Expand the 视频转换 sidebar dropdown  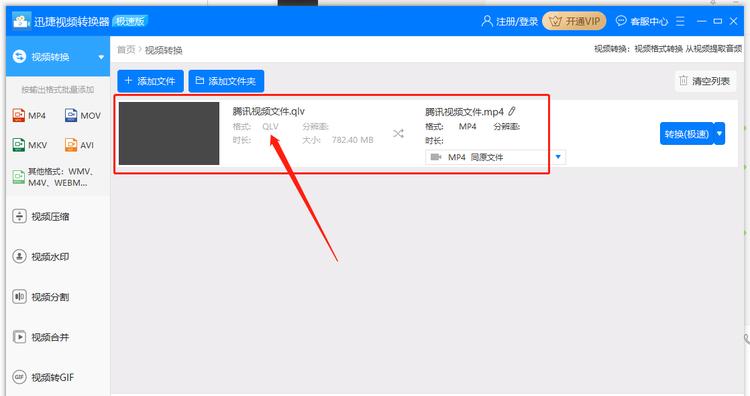tap(101, 57)
